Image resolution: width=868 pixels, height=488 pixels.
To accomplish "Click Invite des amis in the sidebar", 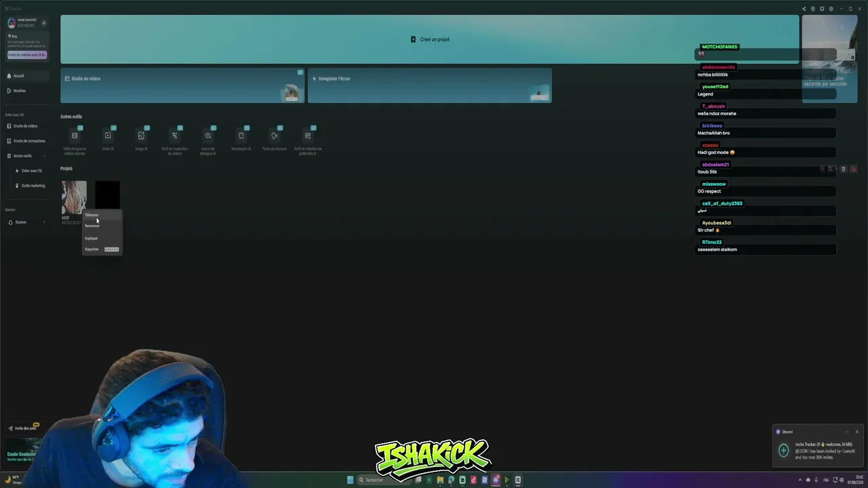I will pyautogui.click(x=24, y=428).
